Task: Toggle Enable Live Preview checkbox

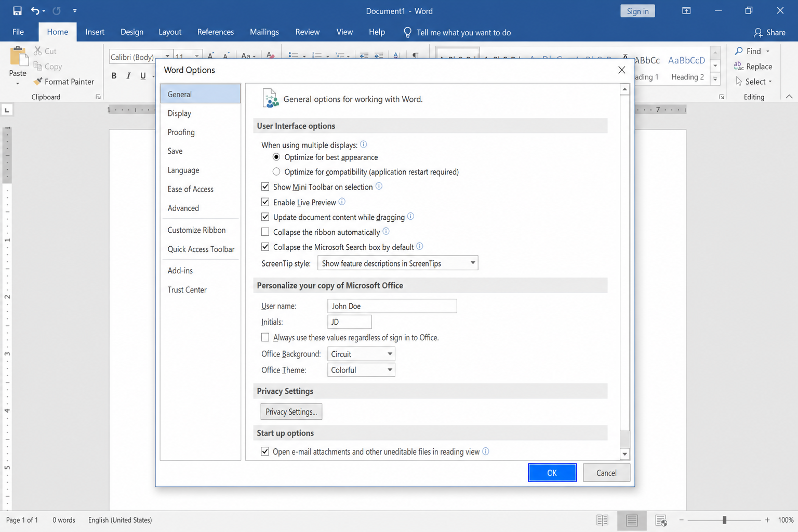Action: click(x=265, y=202)
